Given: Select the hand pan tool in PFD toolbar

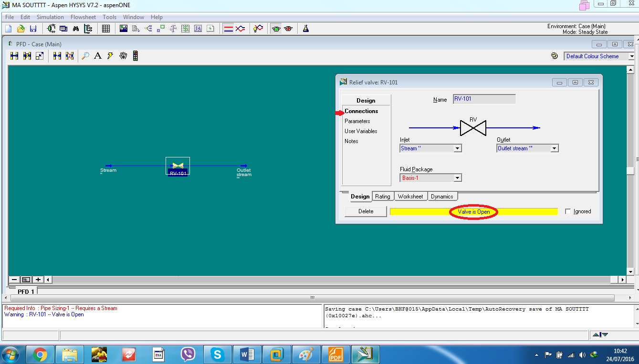Looking at the screenshot, I should 123,56.
